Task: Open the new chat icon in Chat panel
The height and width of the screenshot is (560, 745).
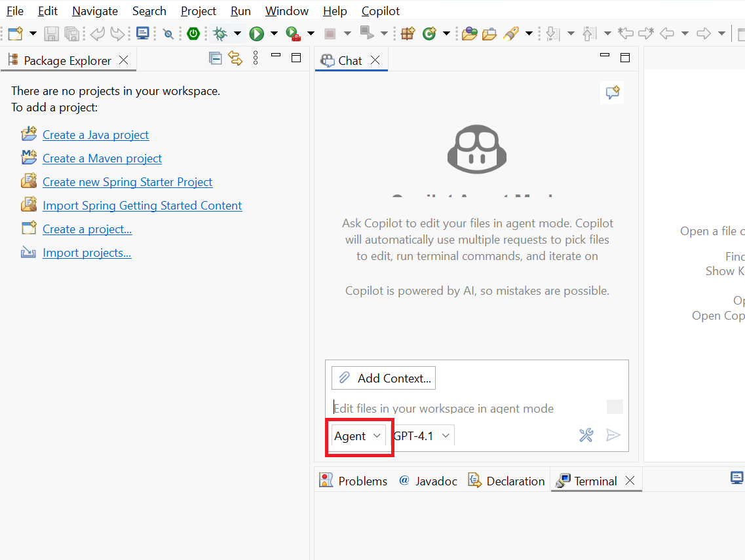Action: (x=612, y=92)
